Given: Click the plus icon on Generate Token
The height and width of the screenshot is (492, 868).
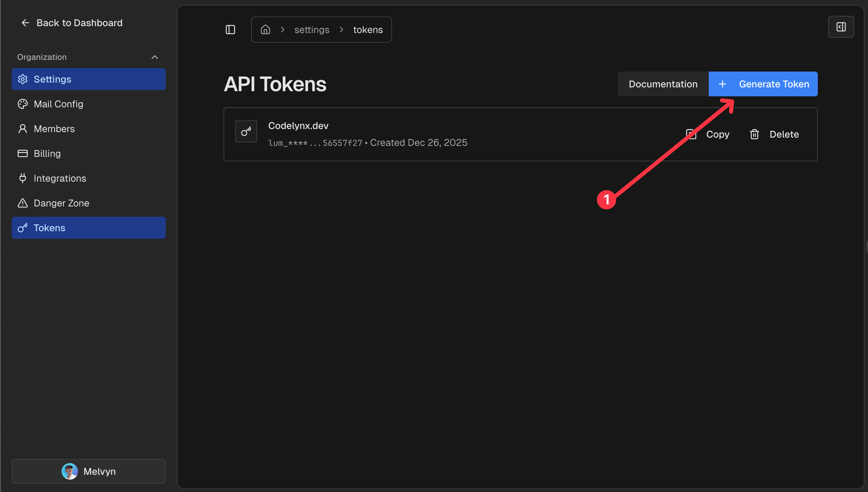Looking at the screenshot, I should (x=722, y=84).
